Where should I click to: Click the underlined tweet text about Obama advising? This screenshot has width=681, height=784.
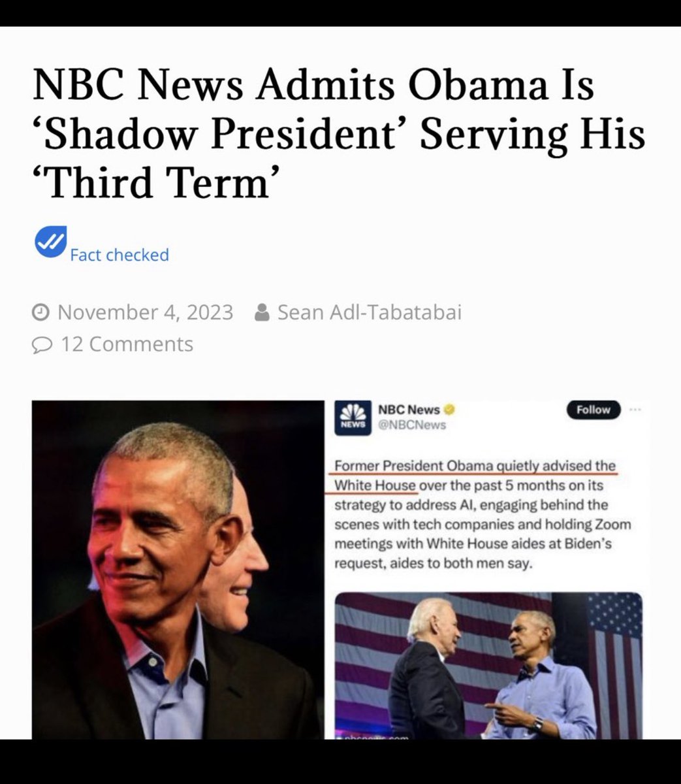(475, 476)
